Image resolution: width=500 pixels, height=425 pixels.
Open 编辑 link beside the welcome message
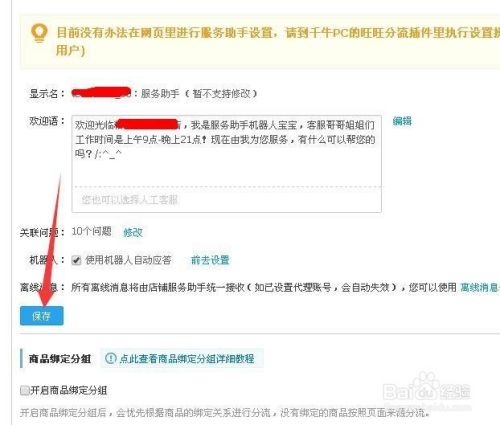coord(402,121)
